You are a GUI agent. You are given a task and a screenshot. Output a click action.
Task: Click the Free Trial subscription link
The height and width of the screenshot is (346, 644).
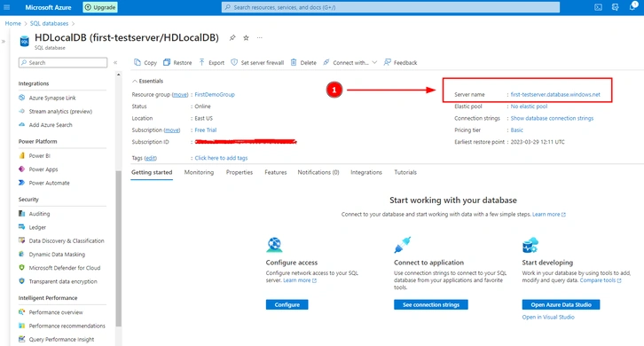point(206,130)
